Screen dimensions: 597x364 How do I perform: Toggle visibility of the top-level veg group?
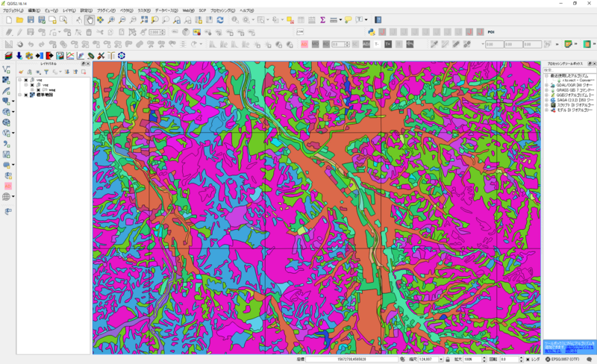[x=26, y=80]
